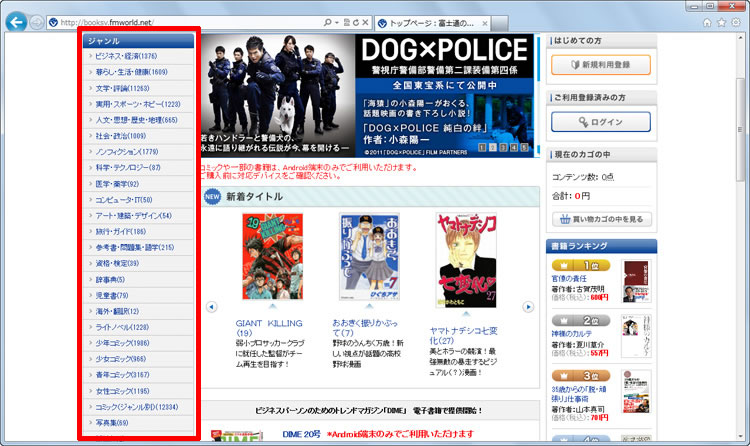Refresh the page with the reload icon

click(355, 22)
